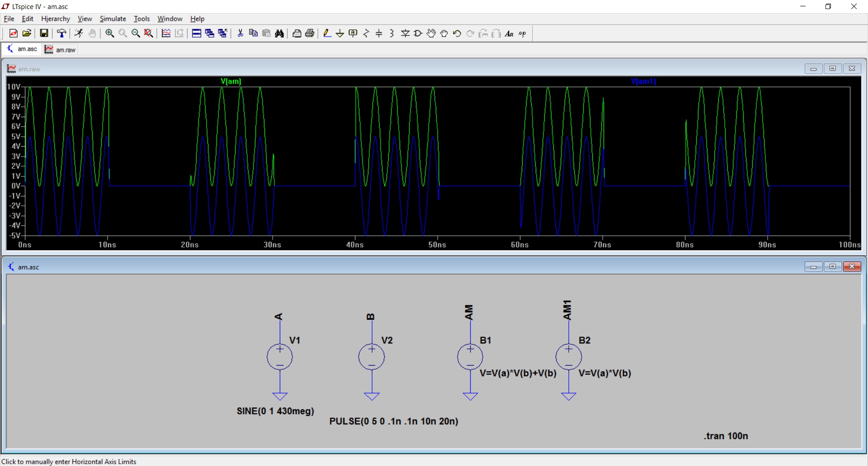The height and width of the screenshot is (466, 868).
Task: Click the Print icon
Action: (x=310, y=33)
